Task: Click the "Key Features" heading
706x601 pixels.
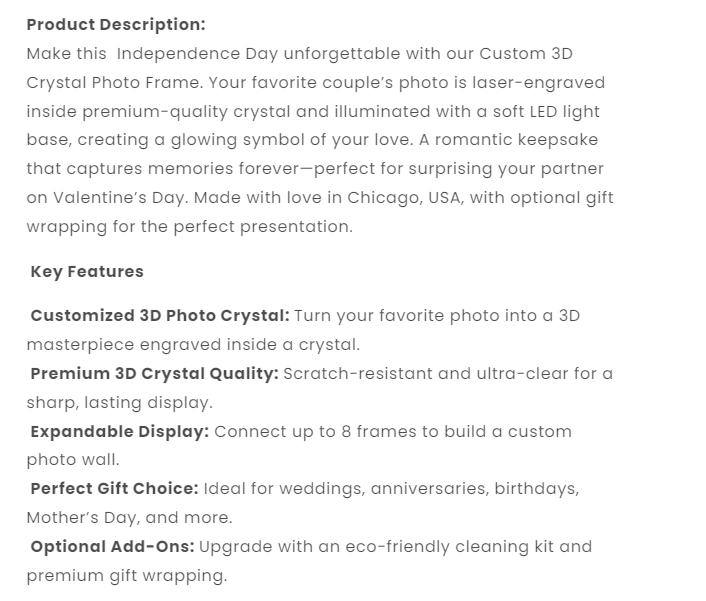Action: click(87, 271)
